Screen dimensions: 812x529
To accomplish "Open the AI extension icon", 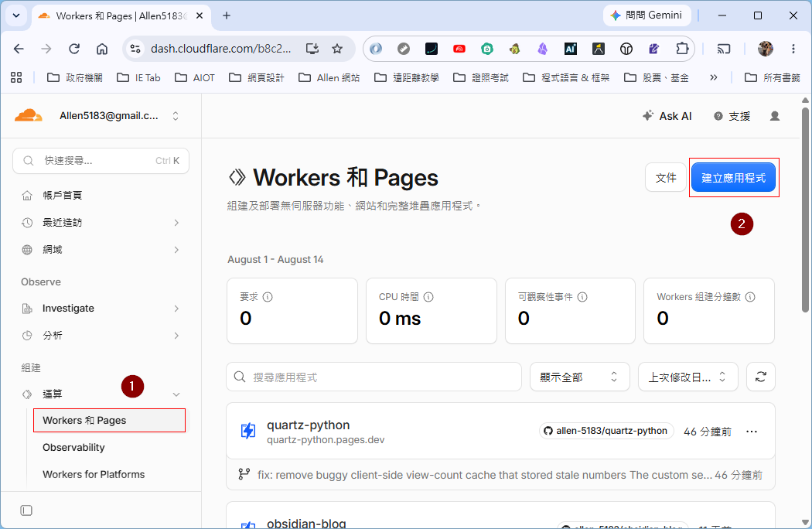I will (570, 49).
